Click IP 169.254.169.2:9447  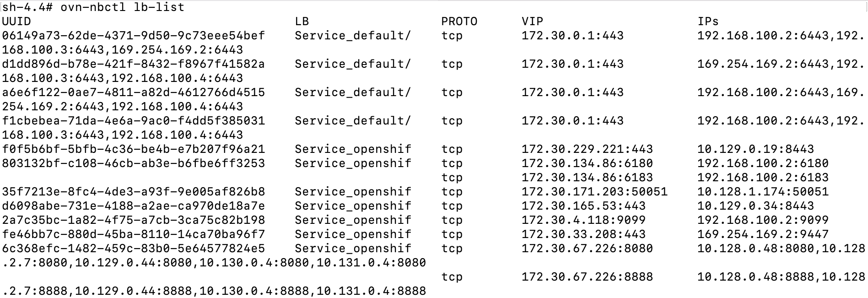(763, 234)
